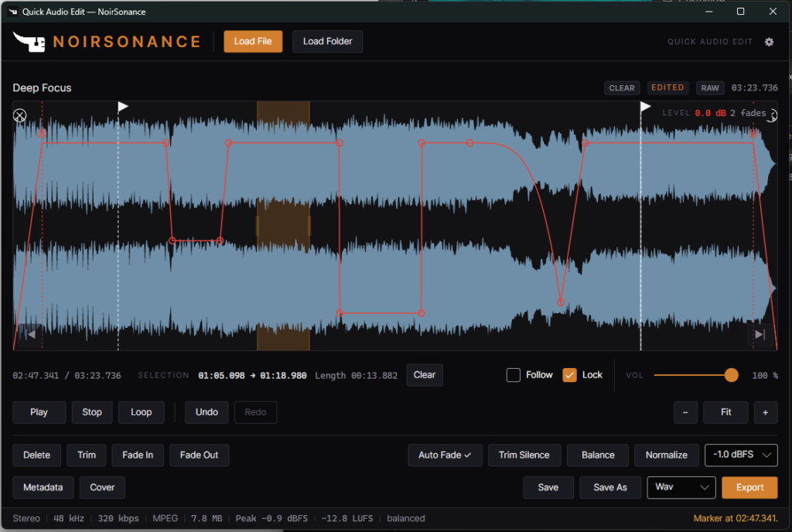Jump to end with skip-forward icon
The height and width of the screenshot is (532, 792).
(760, 334)
